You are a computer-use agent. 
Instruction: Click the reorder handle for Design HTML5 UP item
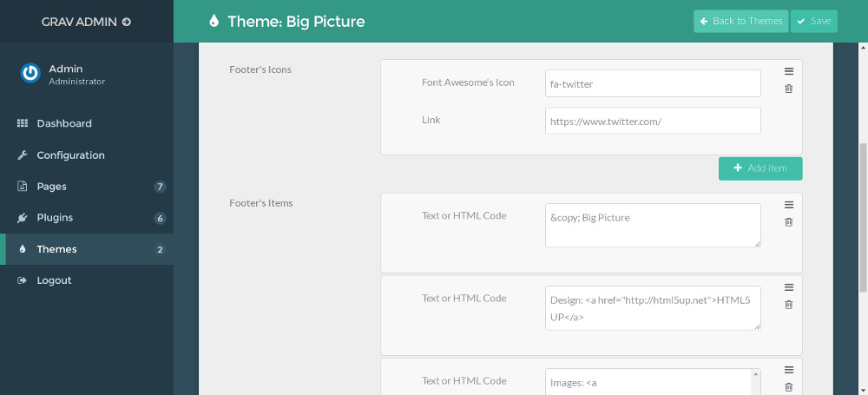[789, 287]
